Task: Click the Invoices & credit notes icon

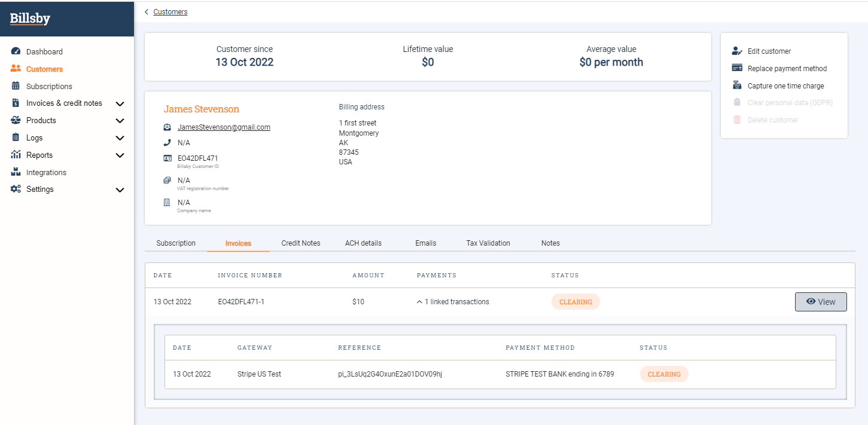Action: point(16,103)
